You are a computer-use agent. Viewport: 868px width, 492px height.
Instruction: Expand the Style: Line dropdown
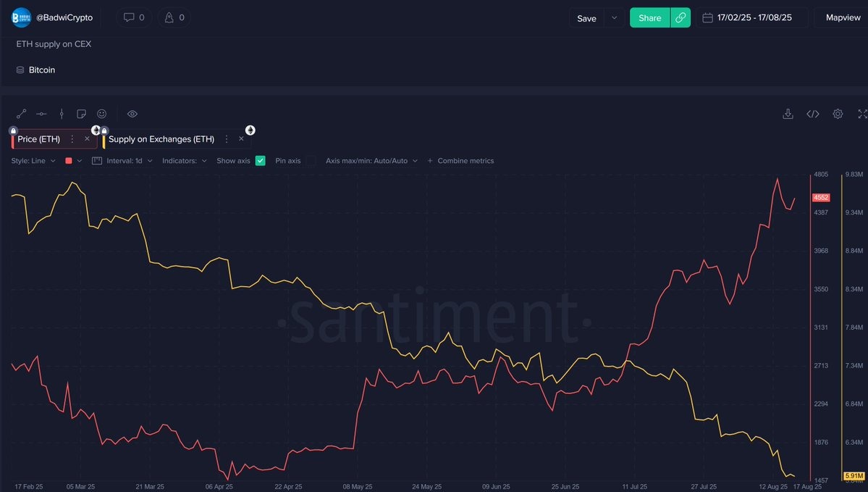[33, 161]
